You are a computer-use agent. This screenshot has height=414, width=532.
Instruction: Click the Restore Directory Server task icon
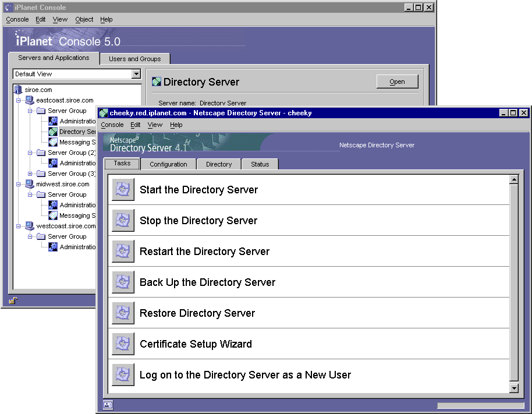tap(123, 313)
